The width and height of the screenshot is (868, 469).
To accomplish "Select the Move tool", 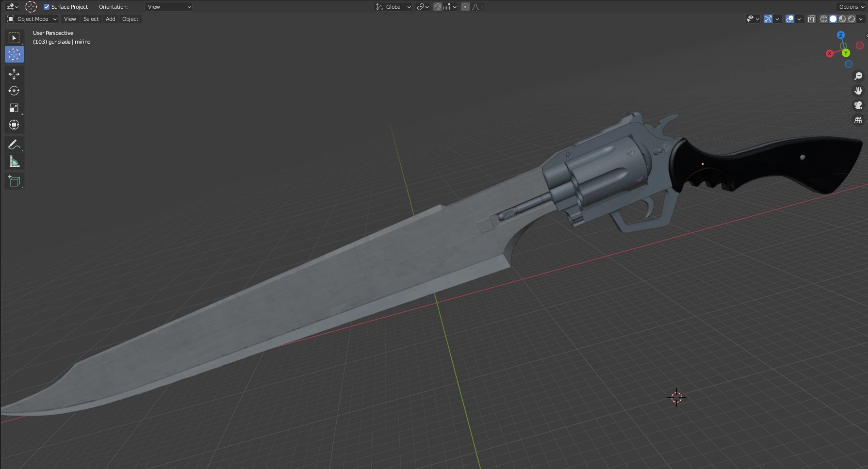I will 14,74.
